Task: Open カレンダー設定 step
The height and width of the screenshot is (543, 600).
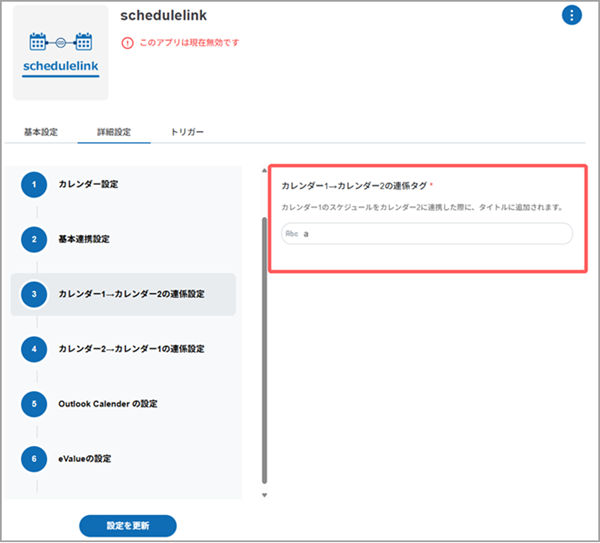Action: click(88, 184)
